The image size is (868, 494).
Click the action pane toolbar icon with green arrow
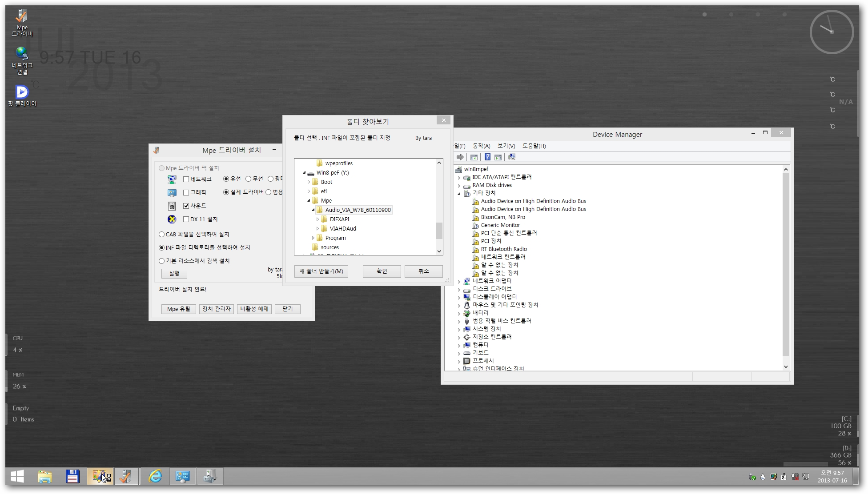pyautogui.click(x=498, y=157)
